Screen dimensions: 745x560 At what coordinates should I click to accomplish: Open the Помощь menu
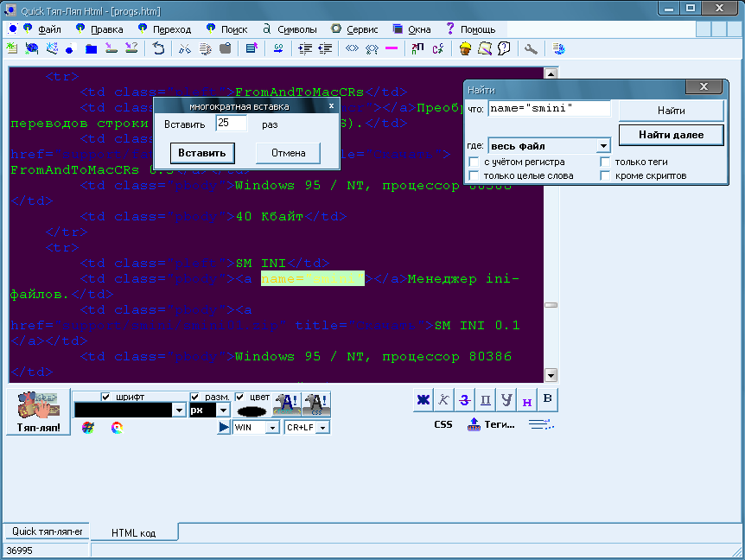pyautogui.click(x=478, y=29)
